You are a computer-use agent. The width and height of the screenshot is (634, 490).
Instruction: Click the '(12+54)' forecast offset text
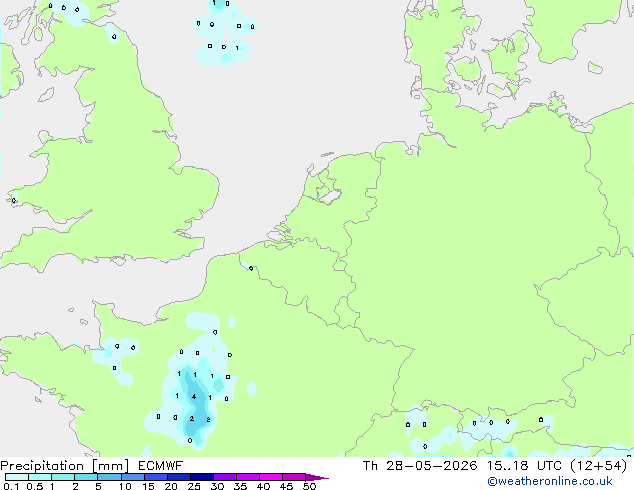[x=598, y=466]
